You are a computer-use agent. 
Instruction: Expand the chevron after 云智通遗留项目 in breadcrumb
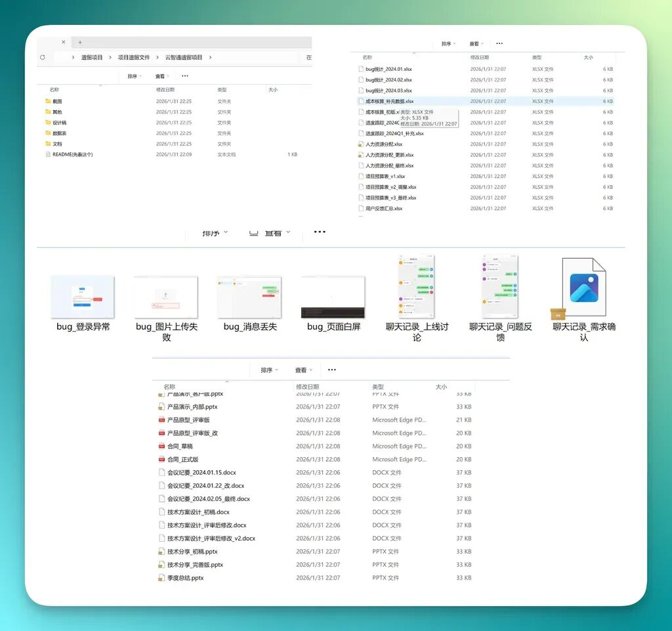(210, 58)
